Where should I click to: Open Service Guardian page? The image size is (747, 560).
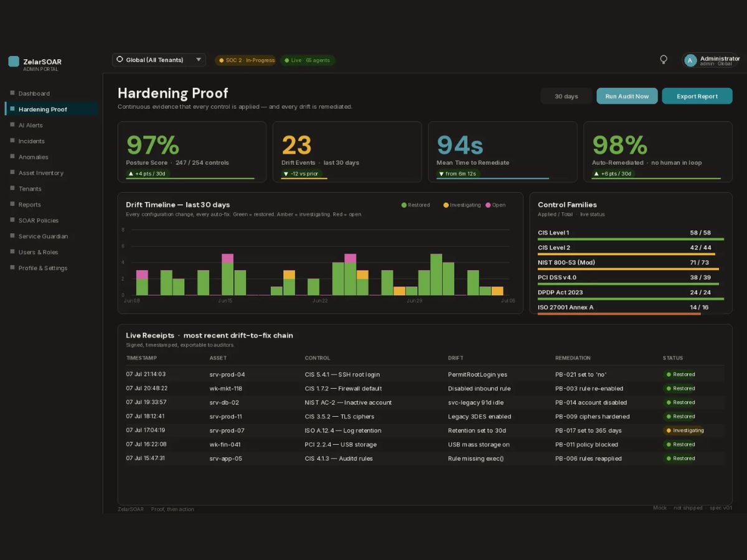click(43, 236)
